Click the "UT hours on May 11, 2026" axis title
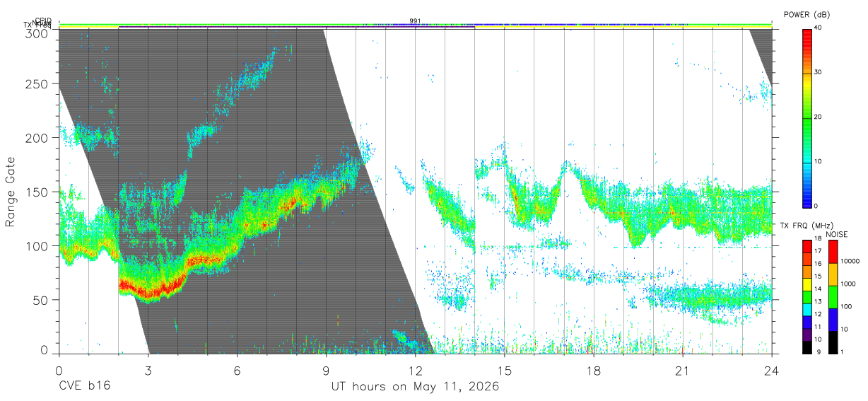 point(416,387)
